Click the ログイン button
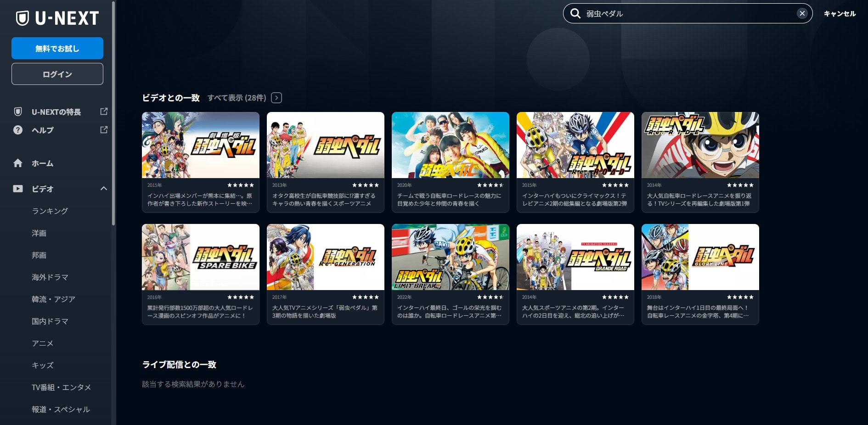Screen dimensions: 868x425 click(x=57, y=74)
